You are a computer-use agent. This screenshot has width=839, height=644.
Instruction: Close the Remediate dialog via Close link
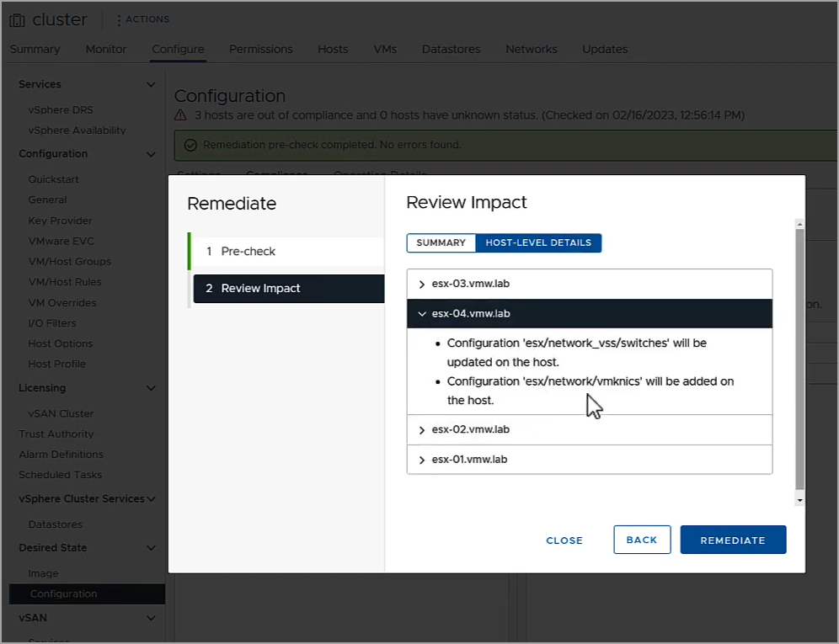click(x=564, y=540)
